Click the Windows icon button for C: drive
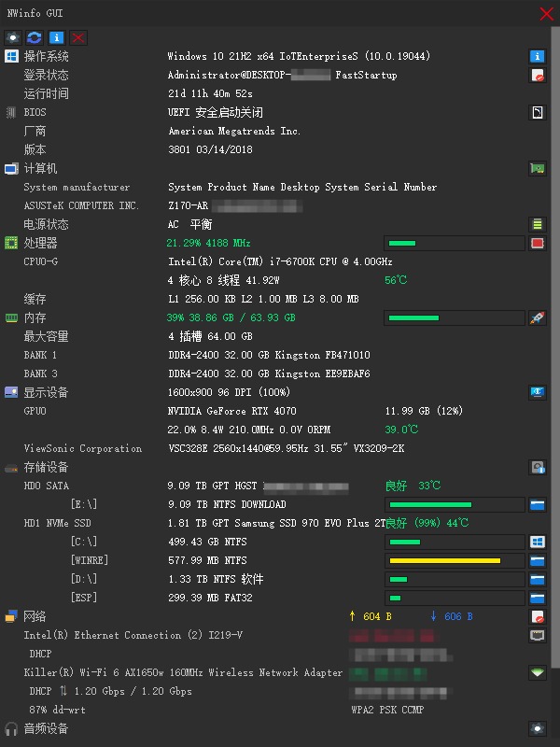Image resolution: width=560 pixels, height=747 pixels. 537,542
